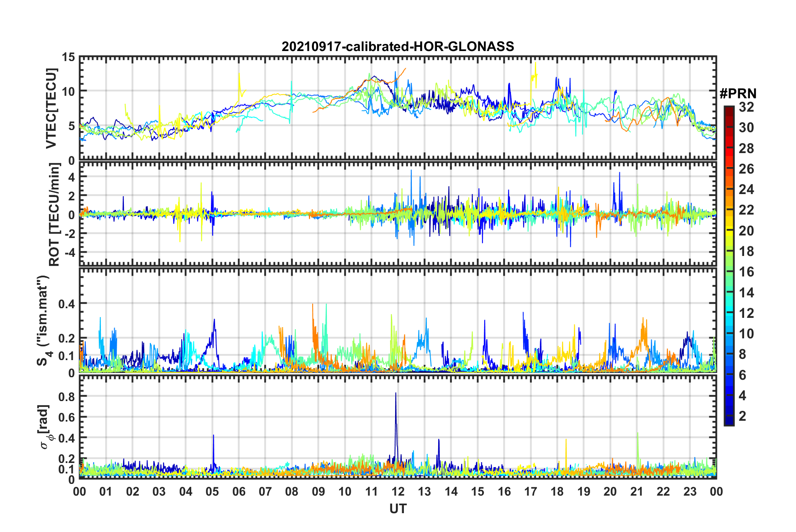Click the x-axis tick label 23
Screen dimensions: 796x532
click(690, 491)
